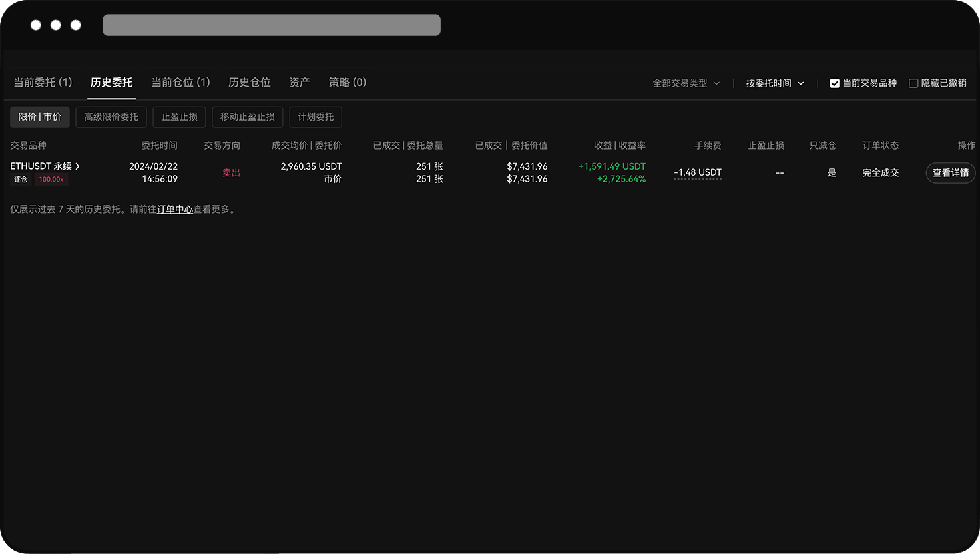
Task: Open the 按委托时间 sort dropdown
Action: (774, 83)
